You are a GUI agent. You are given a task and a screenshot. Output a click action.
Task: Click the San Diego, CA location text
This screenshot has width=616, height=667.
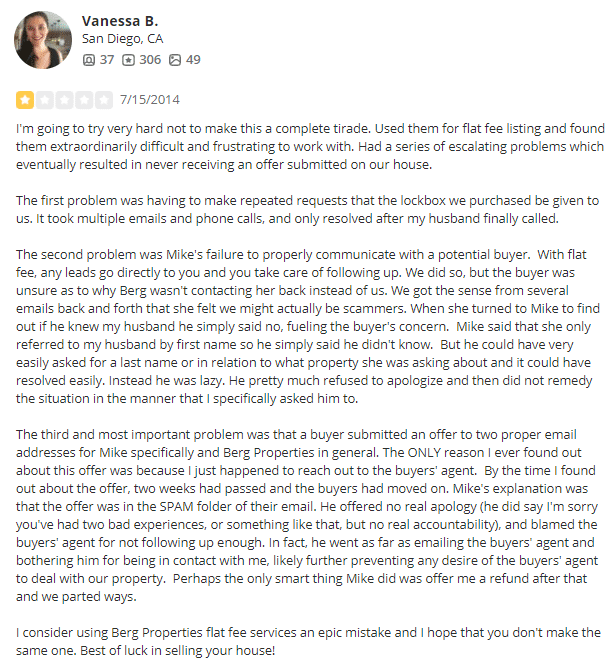click(x=122, y=40)
